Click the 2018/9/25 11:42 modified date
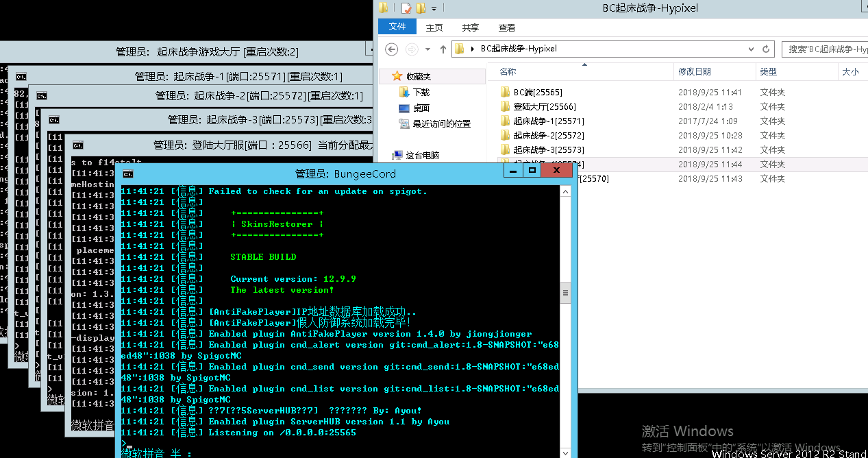 [710, 149]
